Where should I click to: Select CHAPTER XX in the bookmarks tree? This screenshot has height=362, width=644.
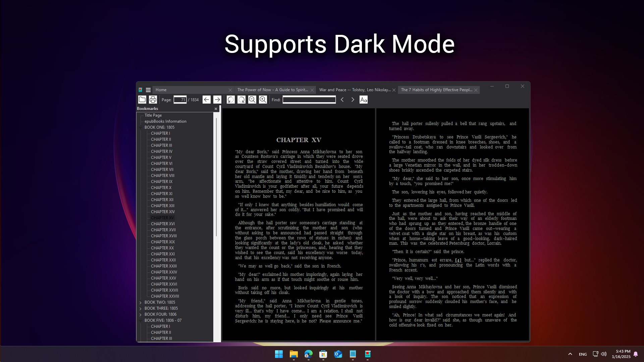163,248
